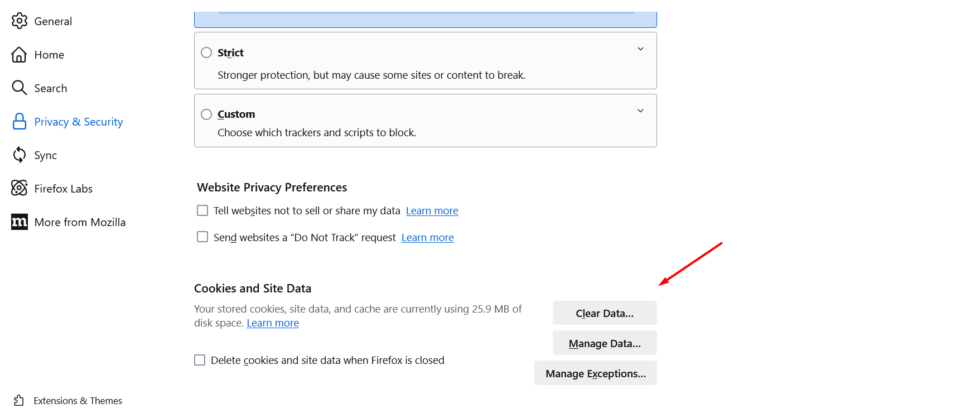Switch to the Sync settings page
This screenshot has height=413, width=980.
[x=45, y=155]
